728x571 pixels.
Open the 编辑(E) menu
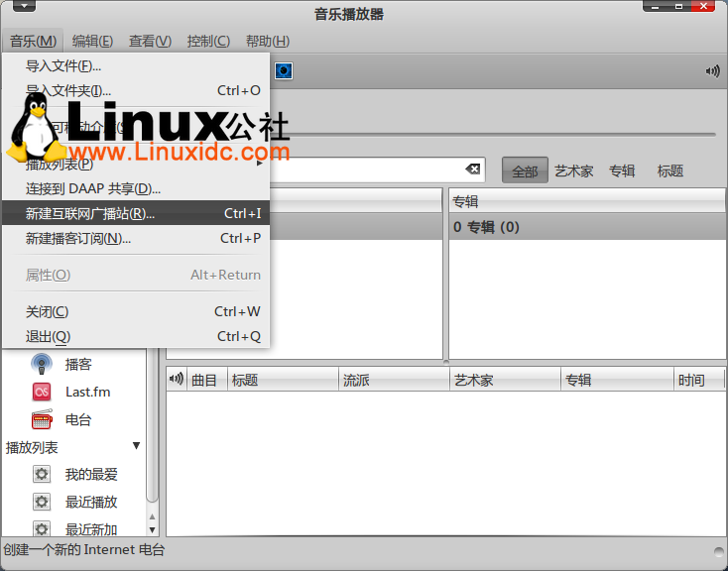(92, 42)
